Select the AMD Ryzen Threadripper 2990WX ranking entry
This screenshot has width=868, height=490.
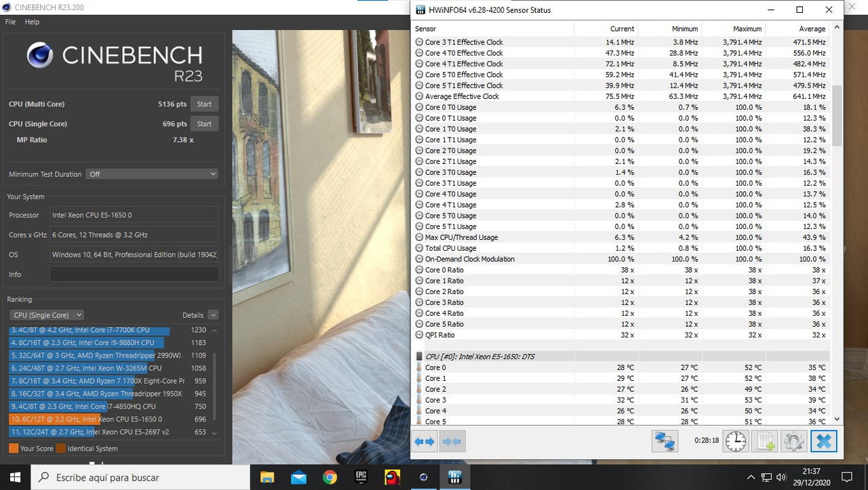[x=109, y=355]
